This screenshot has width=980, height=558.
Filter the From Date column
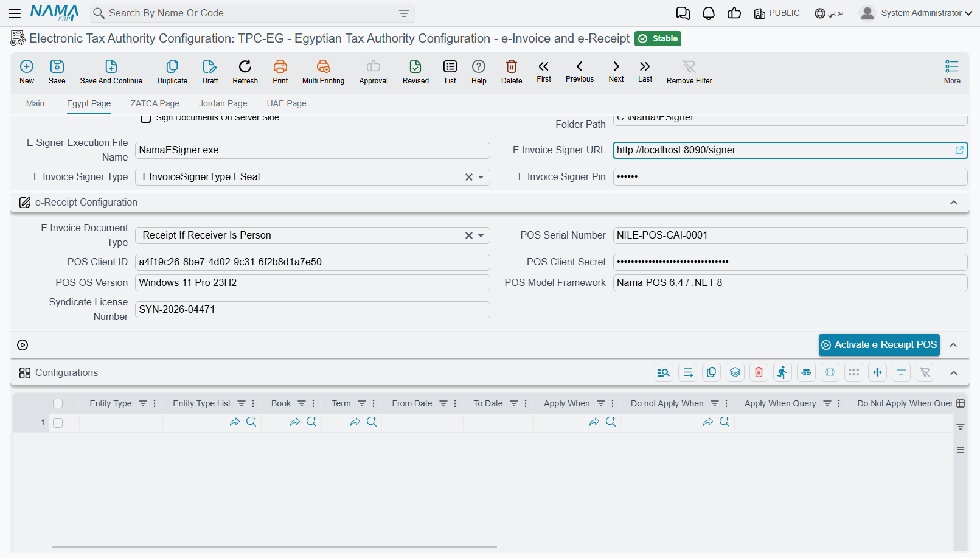coord(443,403)
